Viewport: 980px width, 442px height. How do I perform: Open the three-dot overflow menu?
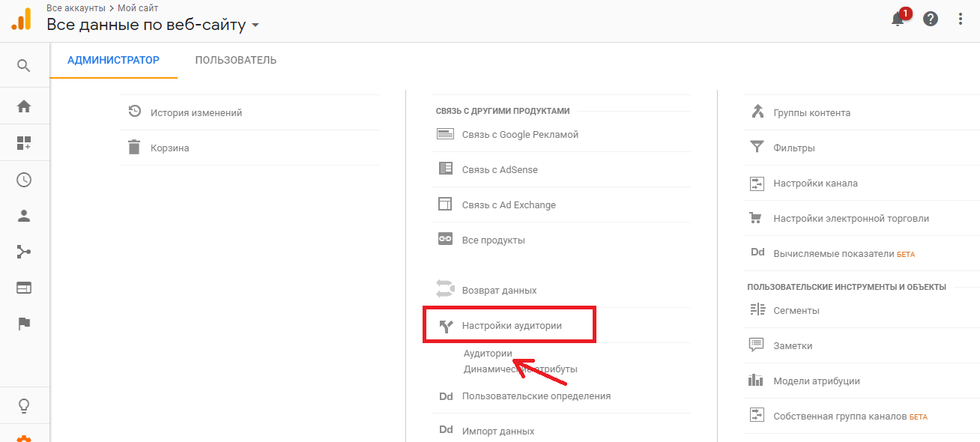coord(961,18)
